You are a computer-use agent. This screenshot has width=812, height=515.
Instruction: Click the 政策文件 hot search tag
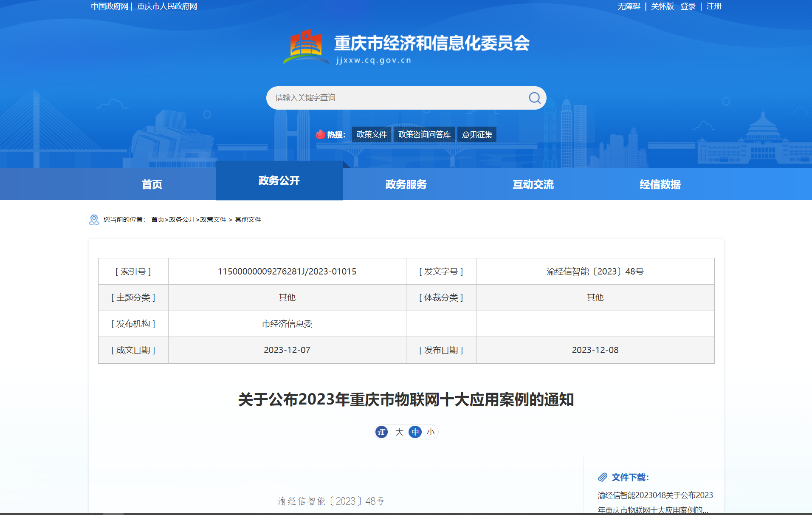point(372,135)
